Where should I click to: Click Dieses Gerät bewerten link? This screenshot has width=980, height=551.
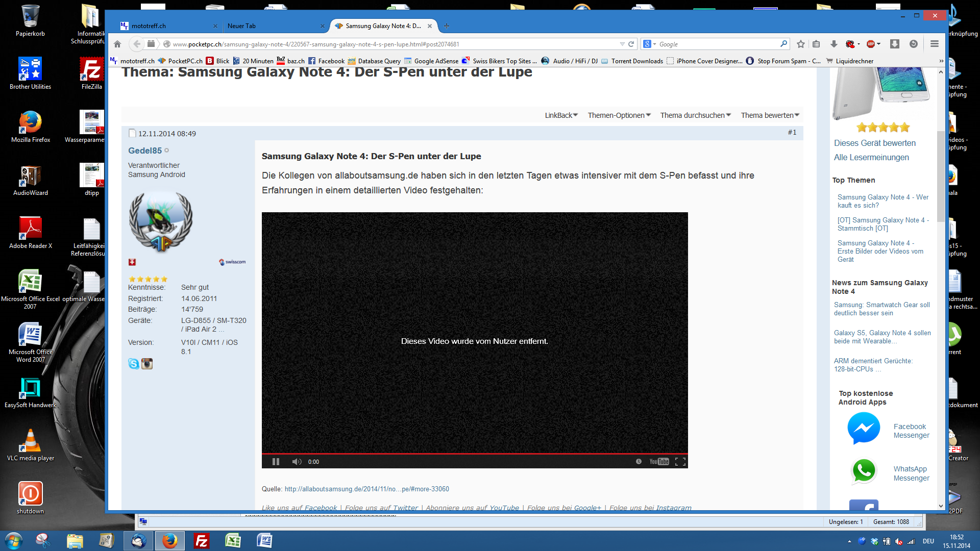point(874,143)
